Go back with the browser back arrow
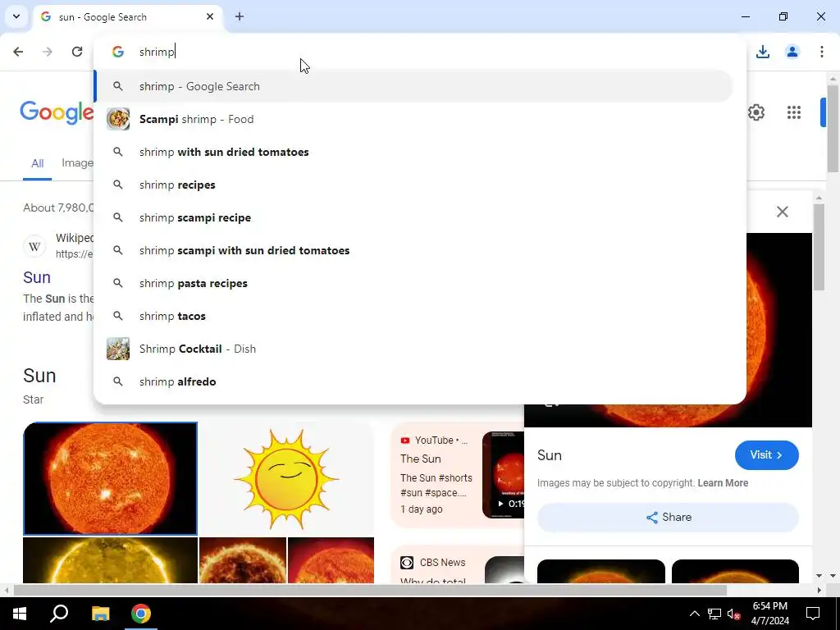 [18, 52]
